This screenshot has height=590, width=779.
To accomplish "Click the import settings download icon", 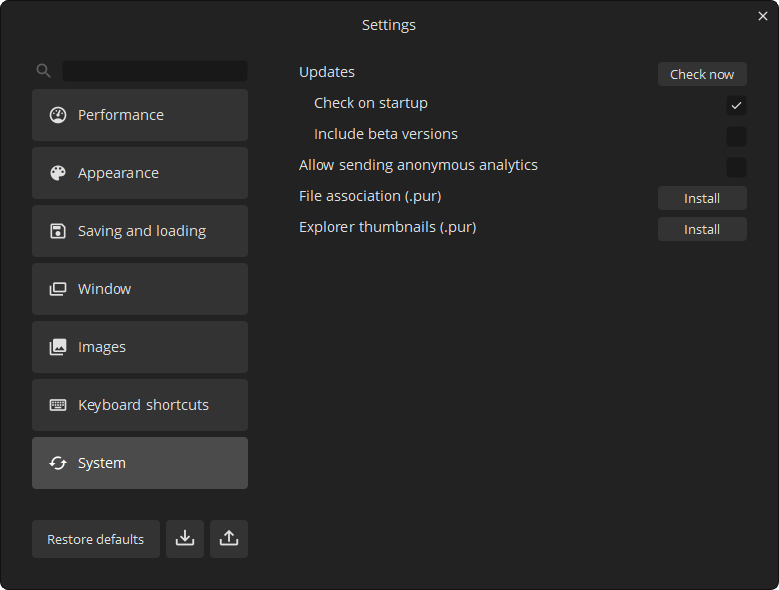I will (x=185, y=539).
